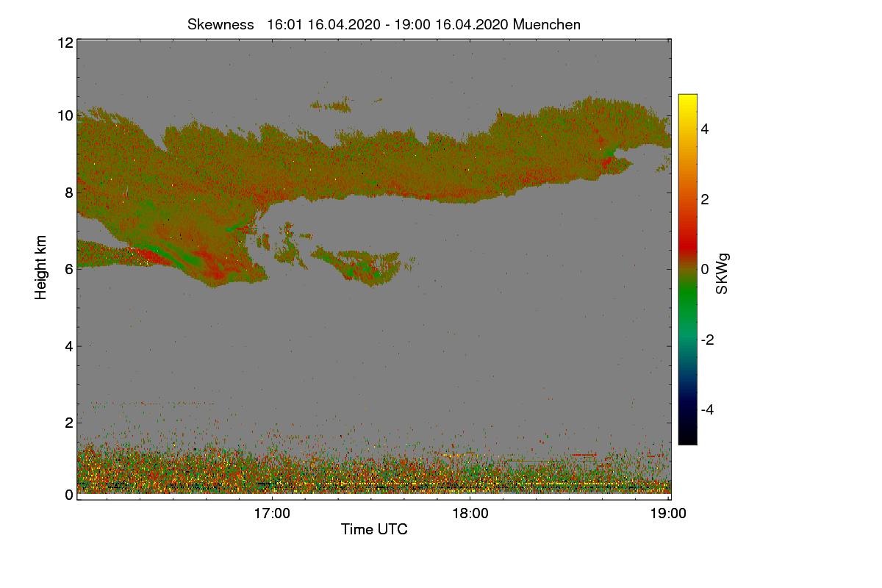Click the detached cloud patch near 6 km at 17:30
The image size is (882, 588).
pyautogui.click(x=362, y=266)
